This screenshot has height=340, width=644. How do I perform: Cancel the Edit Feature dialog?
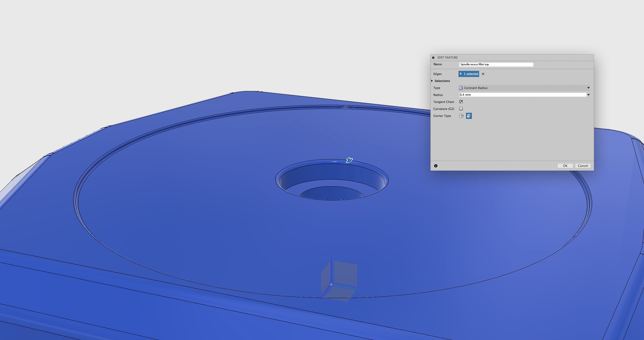(x=583, y=166)
